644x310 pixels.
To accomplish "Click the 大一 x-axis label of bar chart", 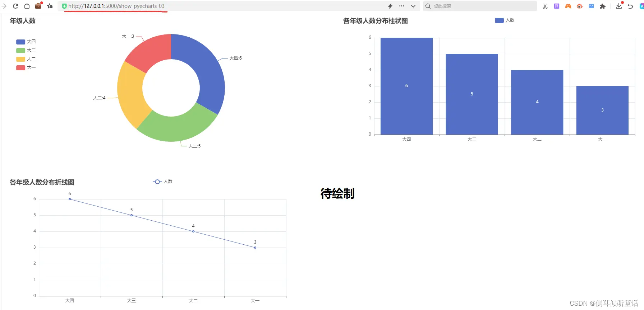I will click(602, 139).
